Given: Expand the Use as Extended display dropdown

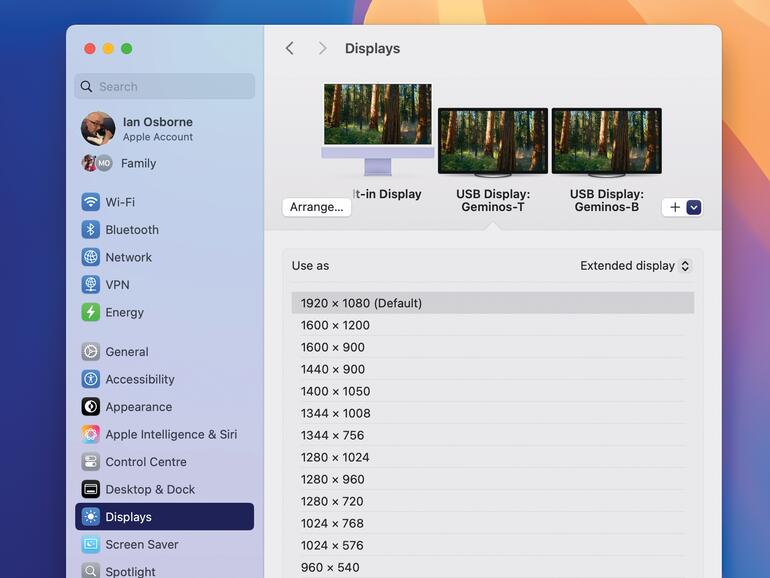Looking at the screenshot, I should (x=636, y=266).
